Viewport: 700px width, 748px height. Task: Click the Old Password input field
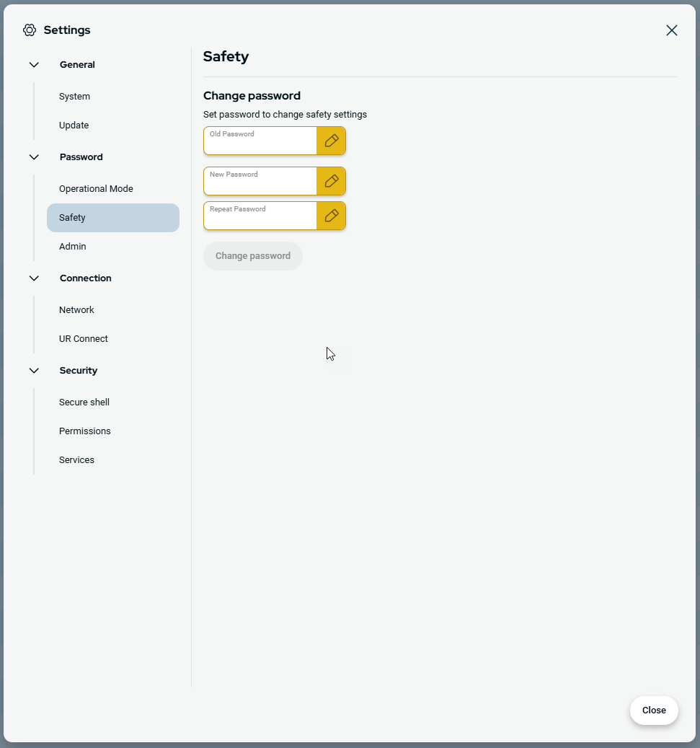pos(260,143)
